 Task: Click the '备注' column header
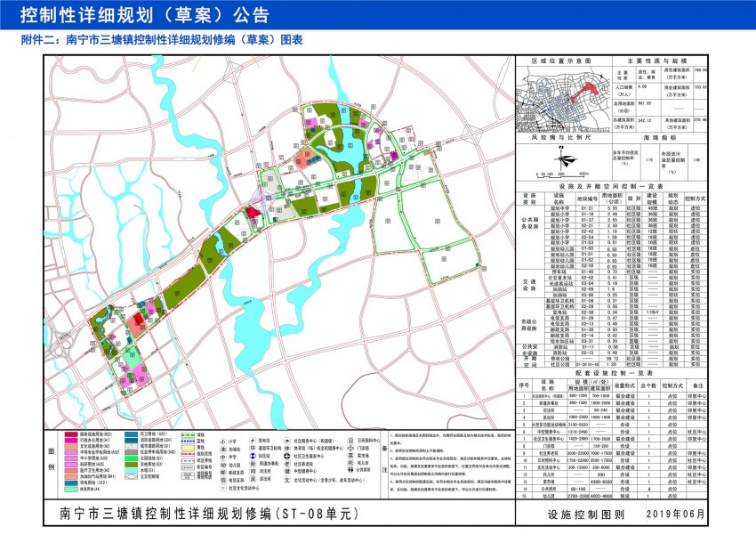tap(697, 385)
